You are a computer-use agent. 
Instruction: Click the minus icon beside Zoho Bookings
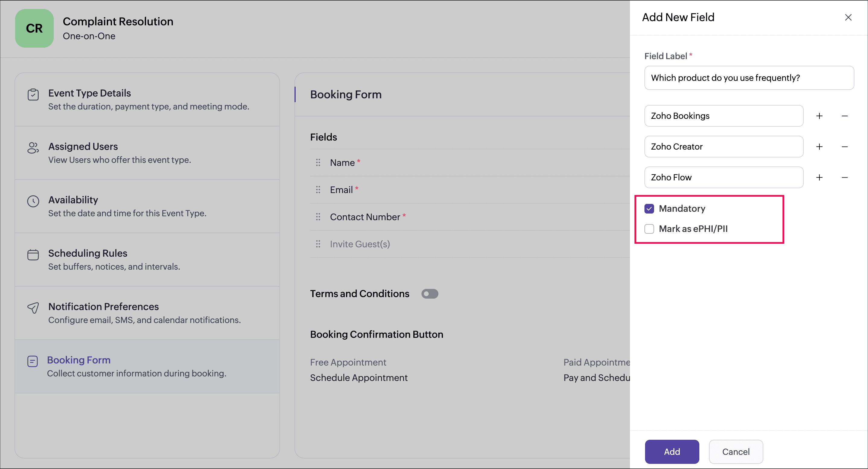click(844, 116)
